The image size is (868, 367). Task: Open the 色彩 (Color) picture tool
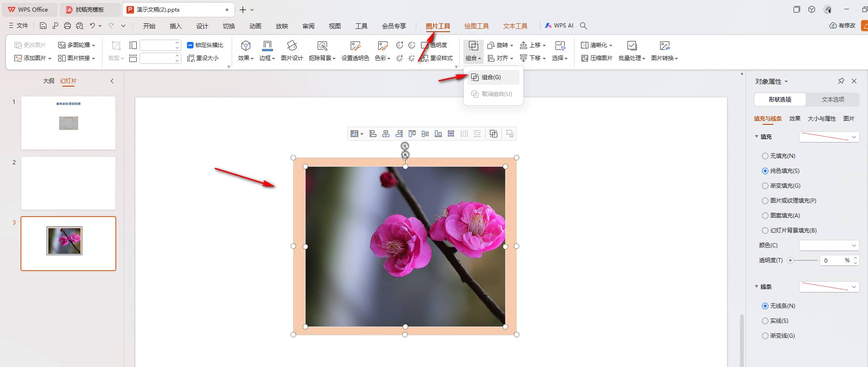click(x=382, y=50)
